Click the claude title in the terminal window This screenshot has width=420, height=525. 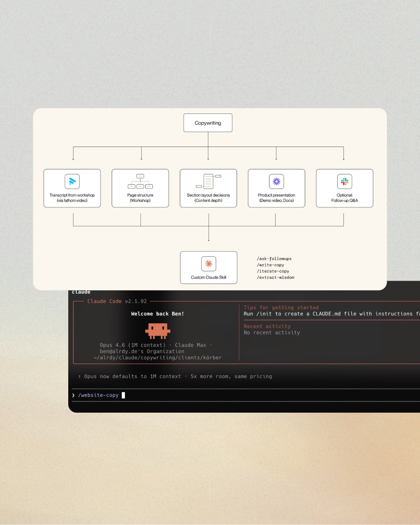click(x=81, y=292)
